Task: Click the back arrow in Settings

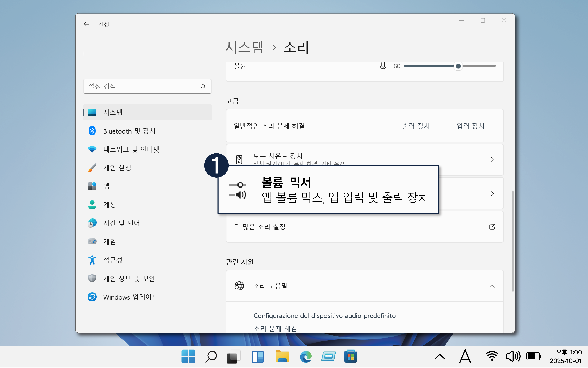Action: pyautogui.click(x=86, y=24)
